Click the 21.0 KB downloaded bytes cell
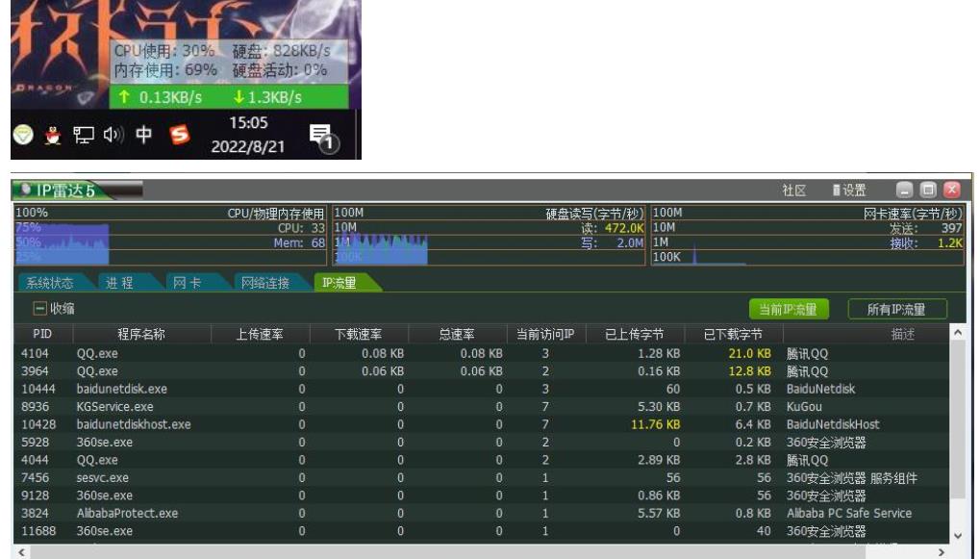The image size is (980, 559). click(x=749, y=353)
